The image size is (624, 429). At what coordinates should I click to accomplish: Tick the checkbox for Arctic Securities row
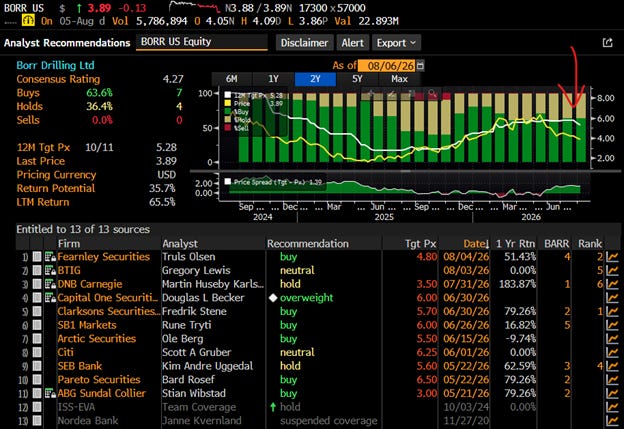(37, 339)
